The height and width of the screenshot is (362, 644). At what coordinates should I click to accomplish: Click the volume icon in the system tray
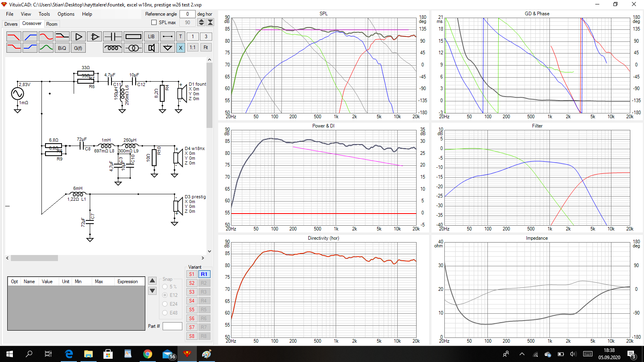point(573,354)
